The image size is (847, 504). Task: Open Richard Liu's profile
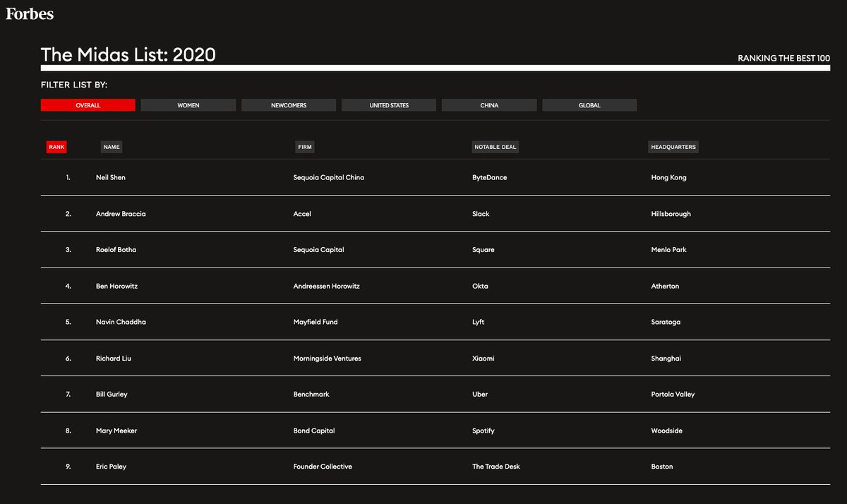pos(114,358)
